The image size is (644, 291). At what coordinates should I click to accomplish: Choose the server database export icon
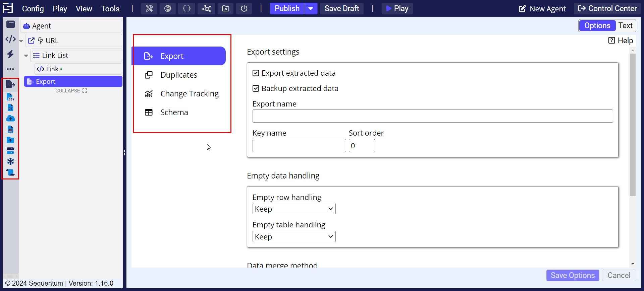10,151
